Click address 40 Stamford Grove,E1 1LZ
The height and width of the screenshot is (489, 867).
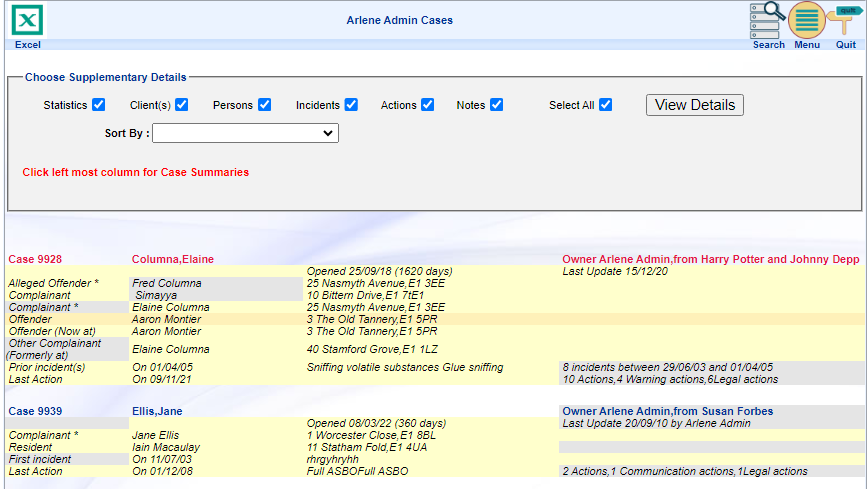coord(372,349)
